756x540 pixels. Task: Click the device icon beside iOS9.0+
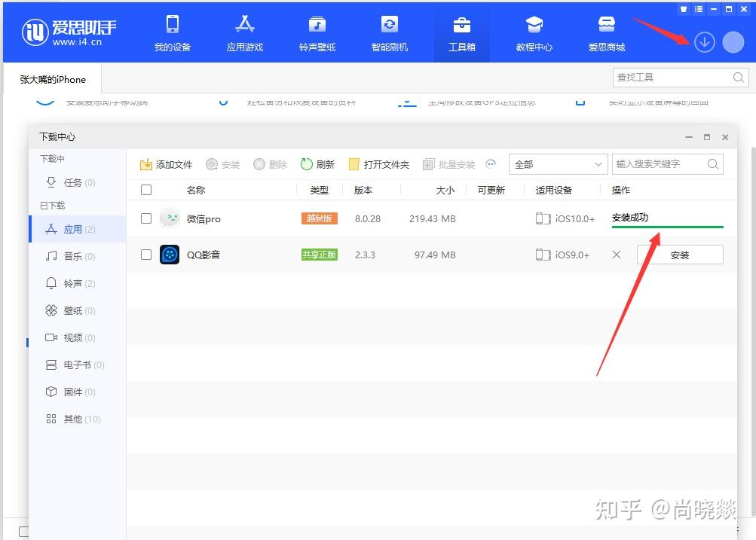(543, 255)
